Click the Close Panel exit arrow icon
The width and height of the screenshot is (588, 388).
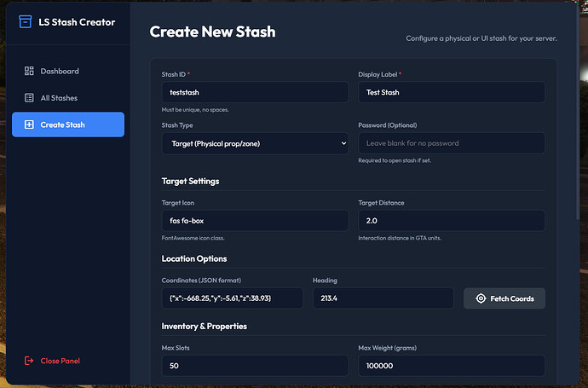click(29, 361)
